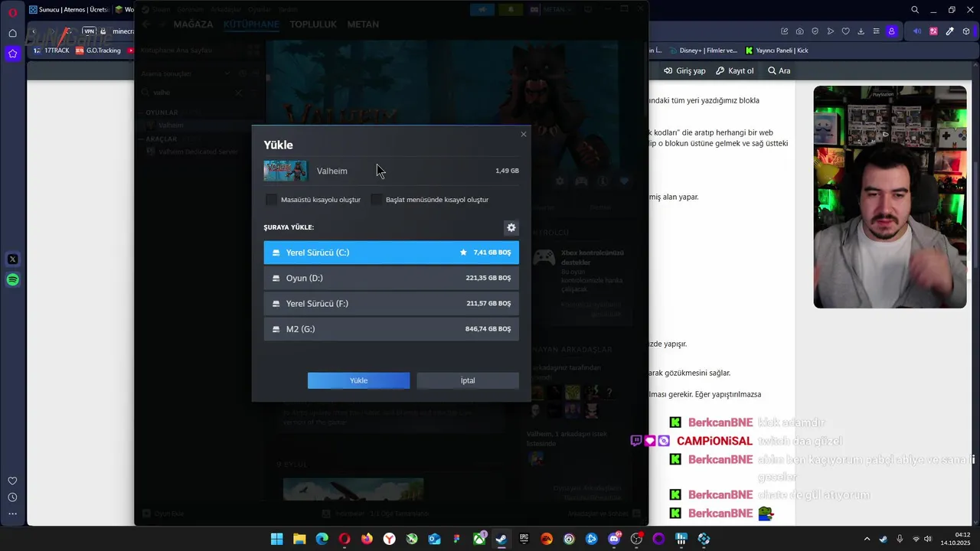Open Microsoft Edge from taskbar
980x551 pixels.
tap(322, 539)
